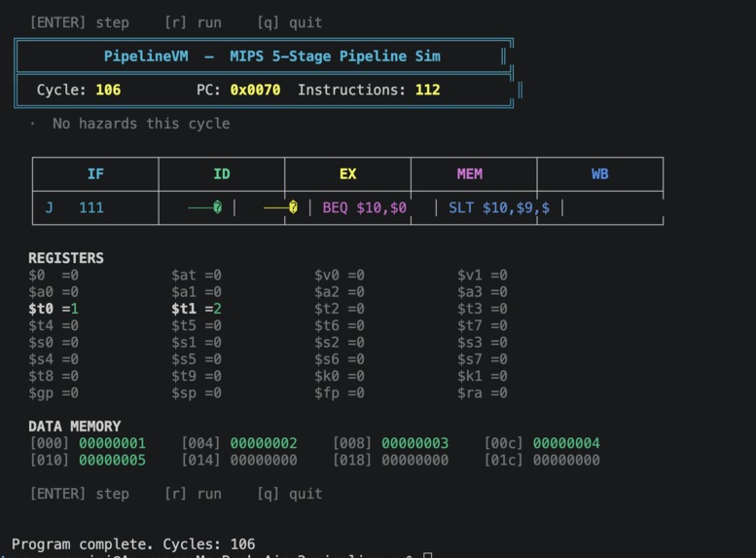Select register entry '$at =0'
756x558 pixels.
[x=197, y=276]
